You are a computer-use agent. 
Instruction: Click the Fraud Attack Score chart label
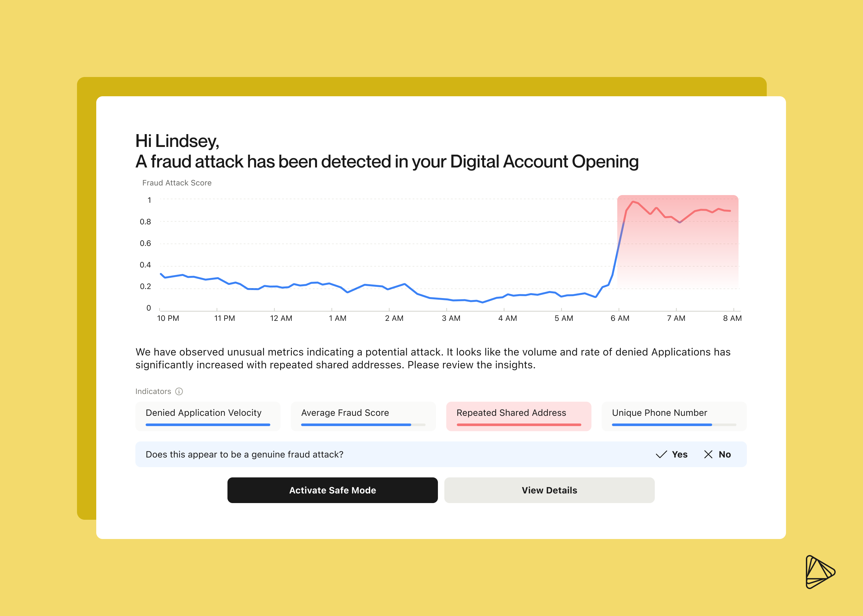point(177,183)
